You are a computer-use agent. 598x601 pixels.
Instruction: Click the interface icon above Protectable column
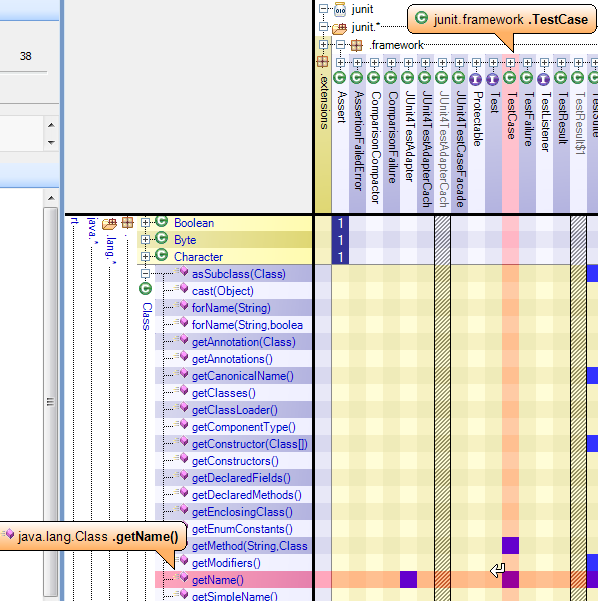(x=476, y=79)
